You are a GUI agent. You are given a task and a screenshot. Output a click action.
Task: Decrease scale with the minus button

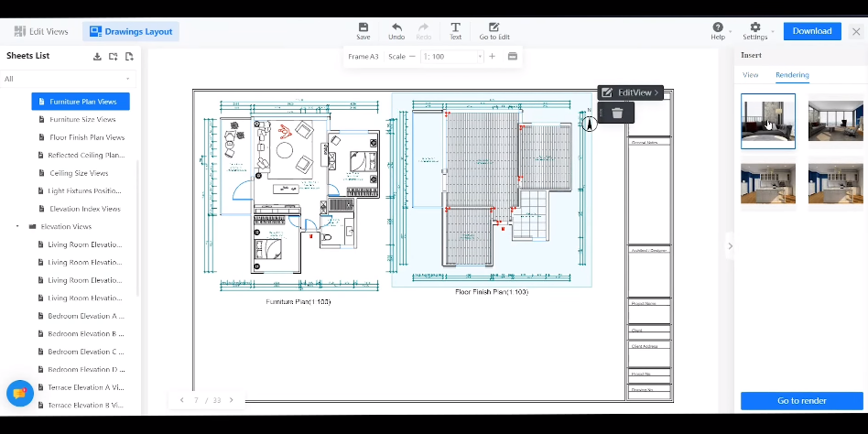point(412,57)
